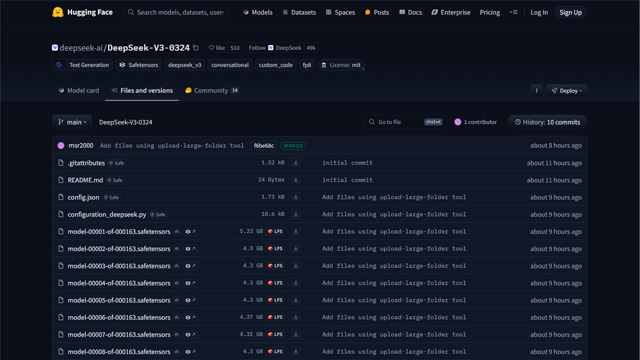Switch to Files and versions tab

click(142, 91)
